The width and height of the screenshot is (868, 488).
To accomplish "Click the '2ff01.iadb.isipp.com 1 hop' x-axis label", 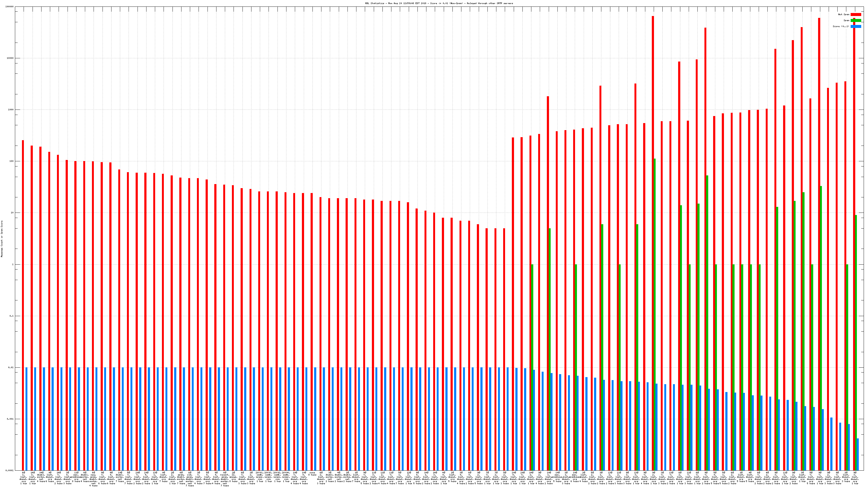I will click(260, 477).
